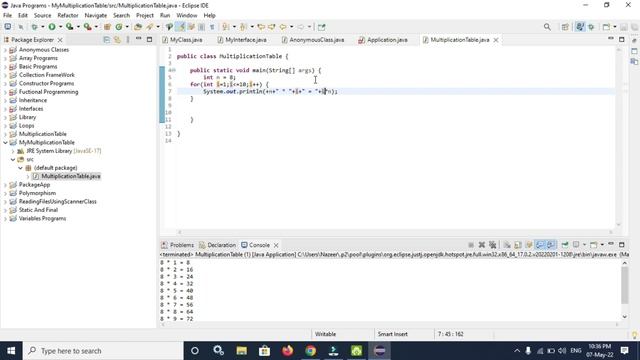
Task: Switch to the Debug perspective icon
Action: tap(591, 27)
